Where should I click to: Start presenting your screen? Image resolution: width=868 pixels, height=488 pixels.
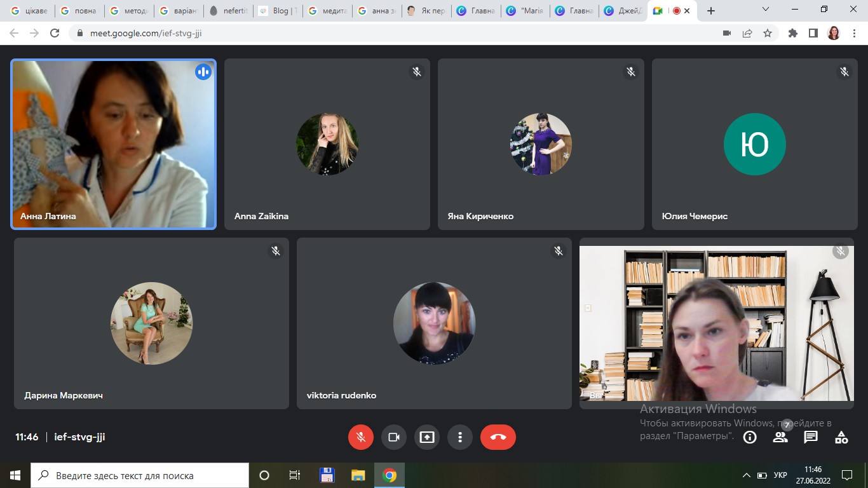tap(427, 437)
